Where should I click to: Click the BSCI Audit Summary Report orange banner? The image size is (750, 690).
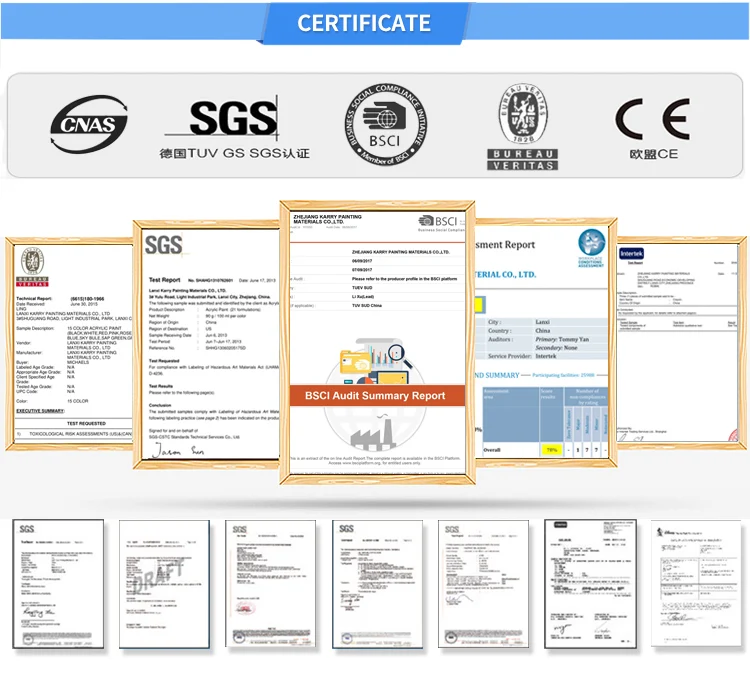(x=377, y=395)
